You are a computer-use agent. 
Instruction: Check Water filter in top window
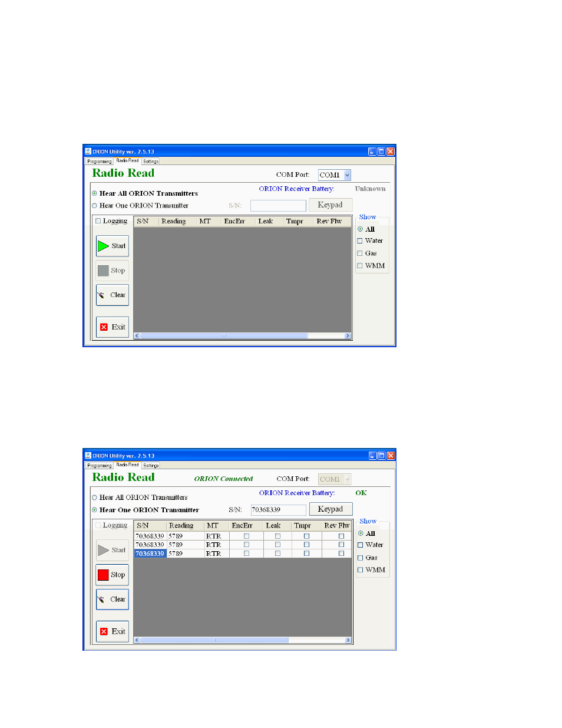coord(360,241)
